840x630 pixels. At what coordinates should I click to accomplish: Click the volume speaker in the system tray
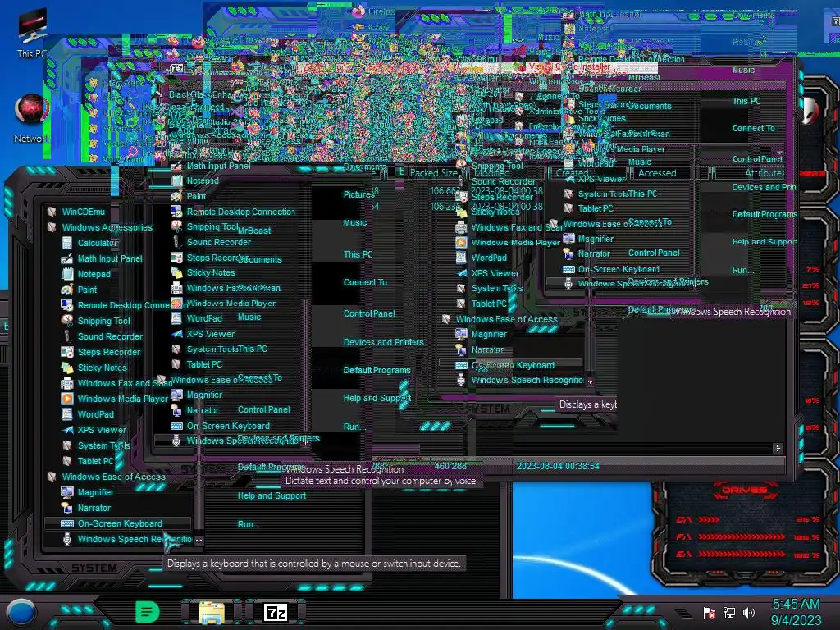pyautogui.click(x=749, y=612)
